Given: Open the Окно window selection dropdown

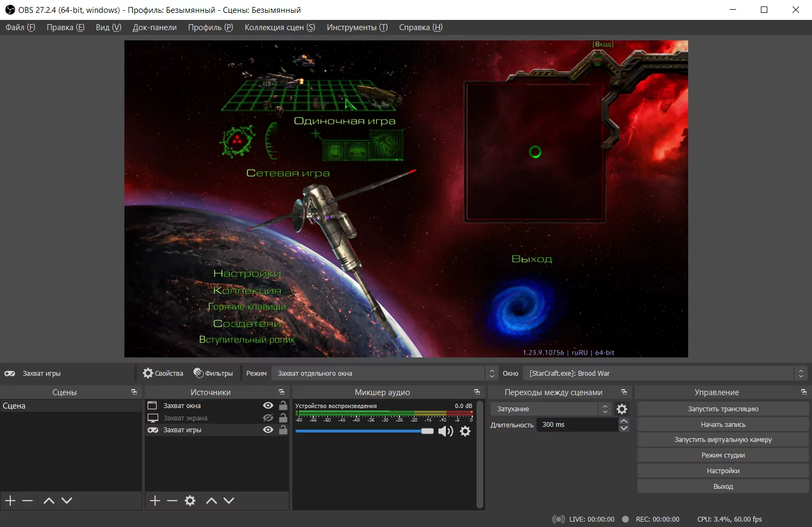Looking at the screenshot, I should pyautogui.click(x=666, y=373).
